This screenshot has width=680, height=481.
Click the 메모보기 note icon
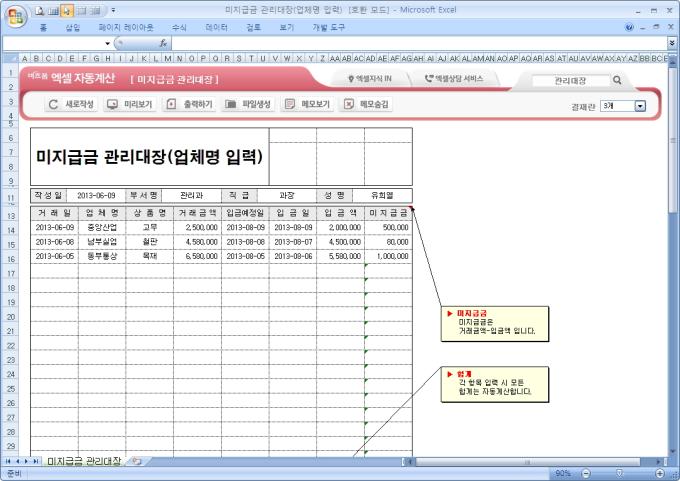(290, 104)
